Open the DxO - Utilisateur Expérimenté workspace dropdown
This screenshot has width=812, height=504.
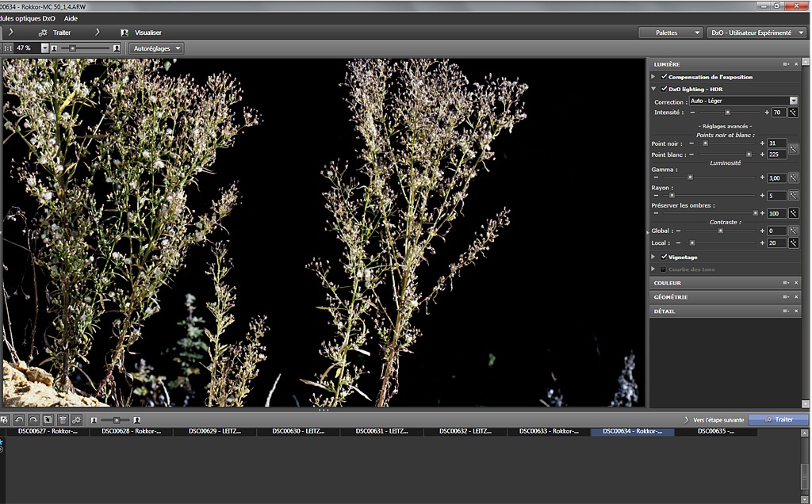pyautogui.click(x=756, y=32)
